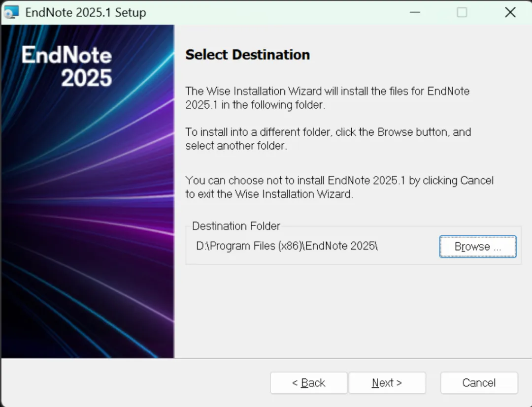The width and height of the screenshot is (532, 407).
Task: Click the EndNote 2025 logo banner image
Action: (x=88, y=191)
